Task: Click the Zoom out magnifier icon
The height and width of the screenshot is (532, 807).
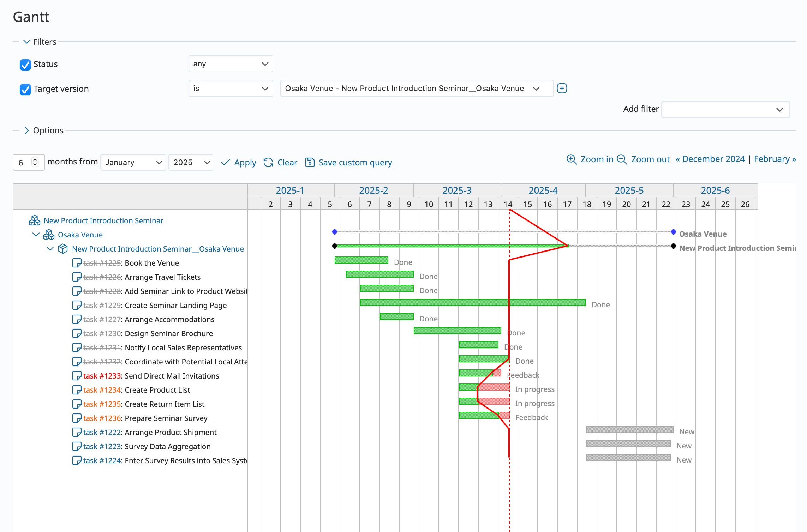Action: click(622, 159)
